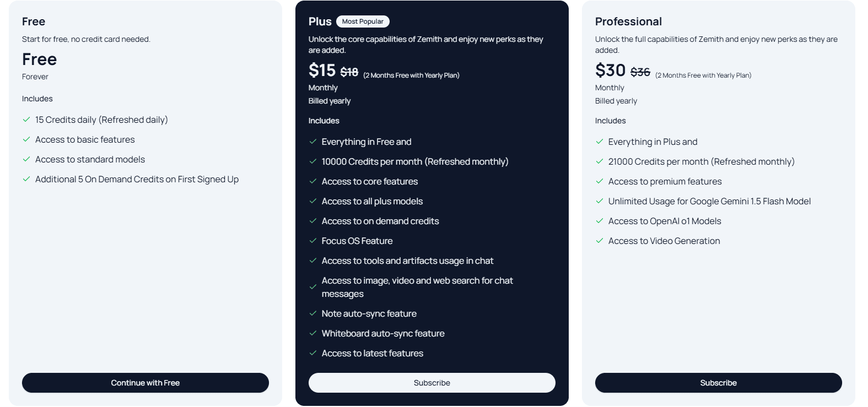Click checkmark next to Note auto-sync feature
Viewport: 868px width, 407px height.
pyautogui.click(x=313, y=313)
